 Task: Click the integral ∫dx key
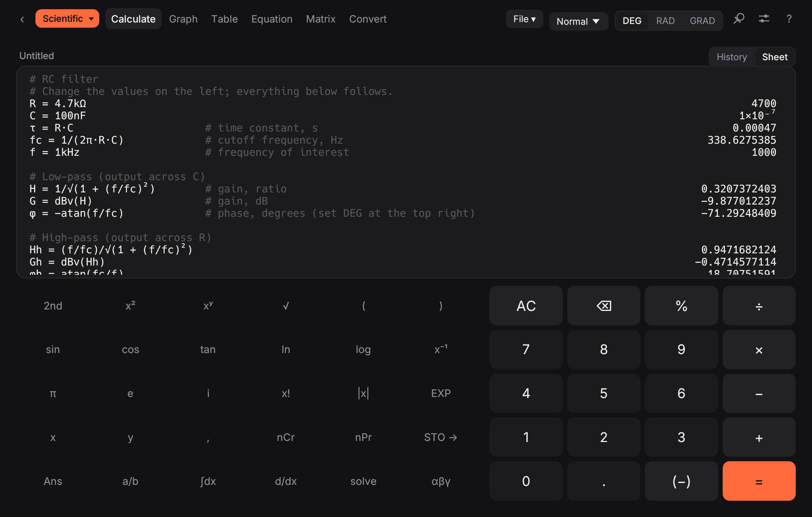point(208,481)
